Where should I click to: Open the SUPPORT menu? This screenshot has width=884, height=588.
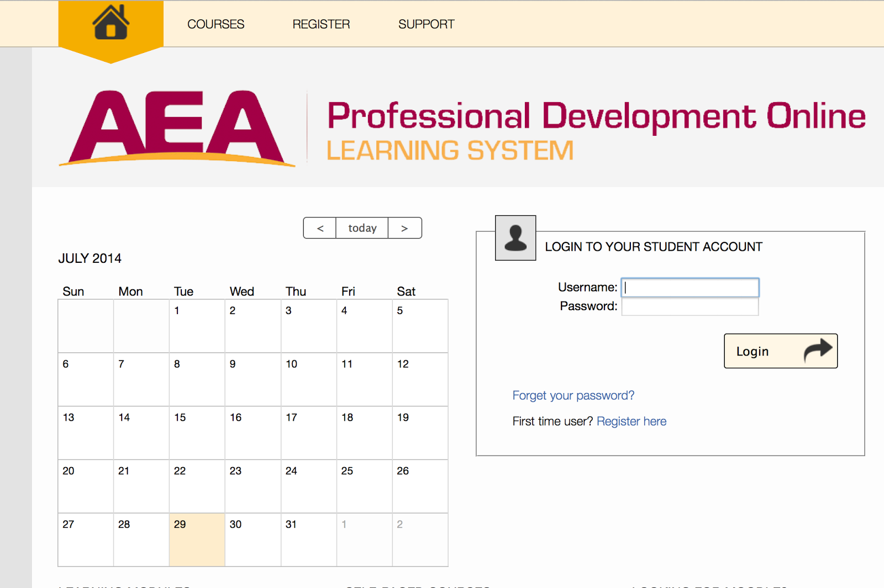tap(426, 24)
